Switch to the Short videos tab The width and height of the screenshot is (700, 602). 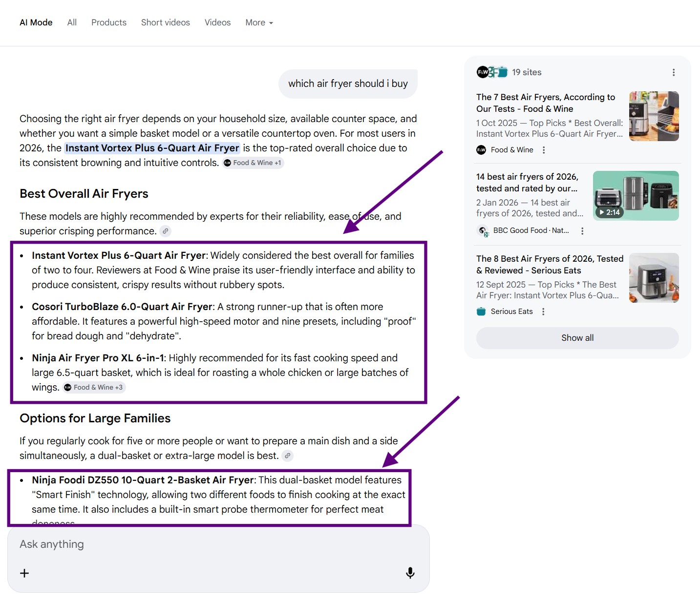coord(165,22)
